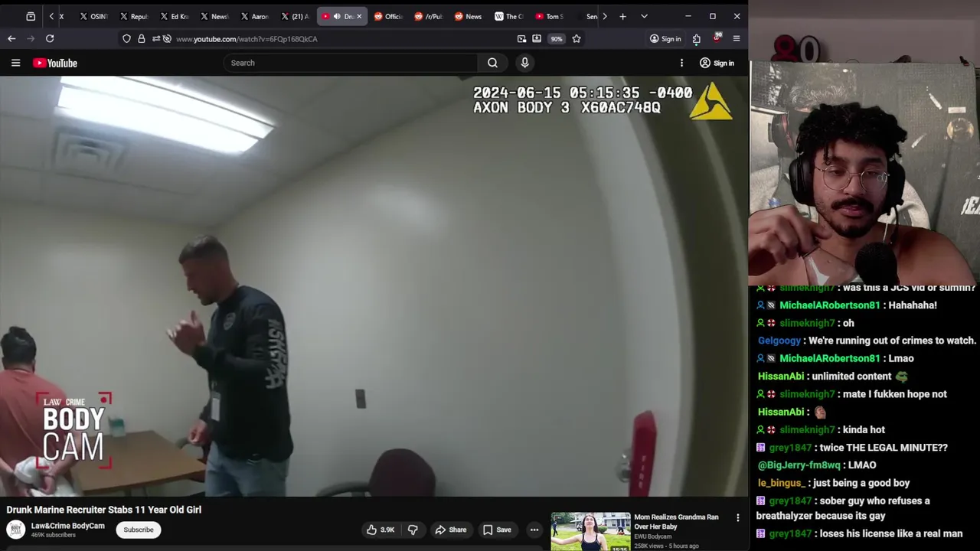Open Firefox View at tab bar's left edge
The image size is (980, 551).
[31, 16]
